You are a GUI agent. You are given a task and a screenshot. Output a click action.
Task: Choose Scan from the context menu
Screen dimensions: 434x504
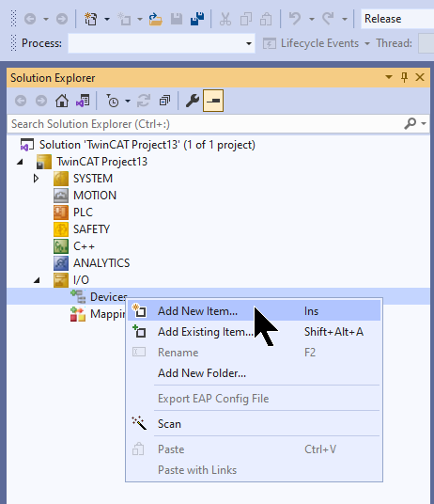pos(254,424)
